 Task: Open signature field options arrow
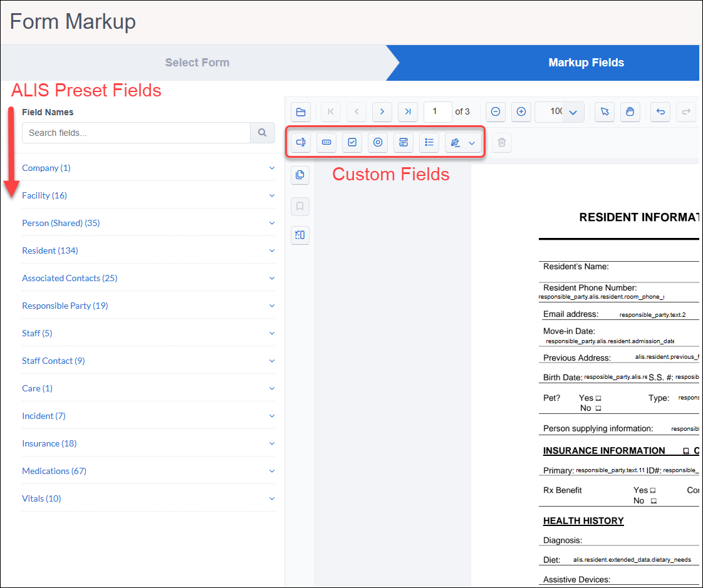(472, 143)
